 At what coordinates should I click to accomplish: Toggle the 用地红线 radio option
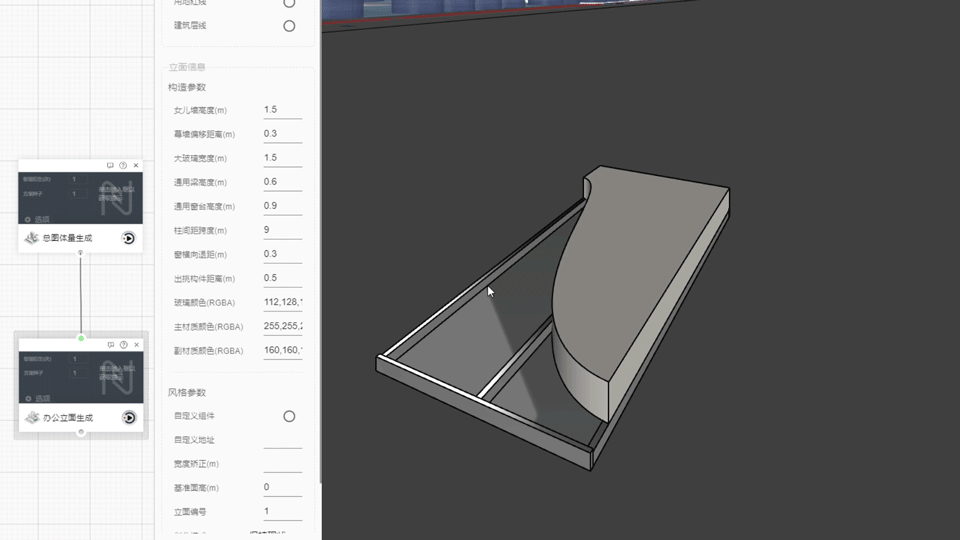(289, 3)
